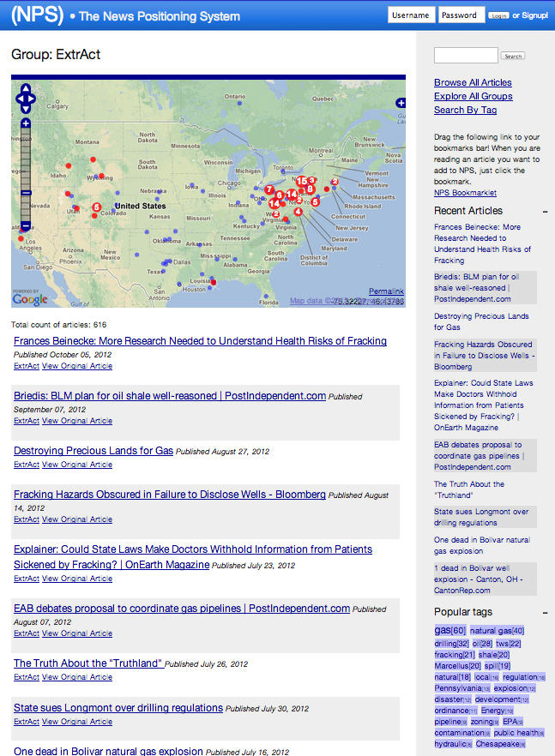Open the cluster marker labeled 15
Screen dimensions: 555x756
tap(302, 182)
